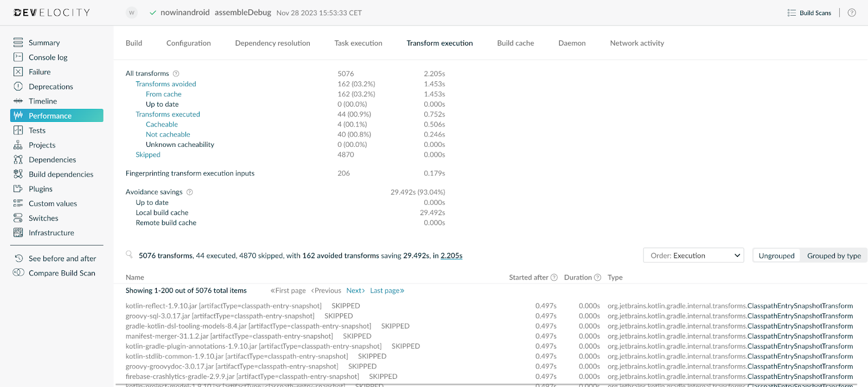Click the Failure icon in sidebar
868x387 pixels.
coord(18,72)
